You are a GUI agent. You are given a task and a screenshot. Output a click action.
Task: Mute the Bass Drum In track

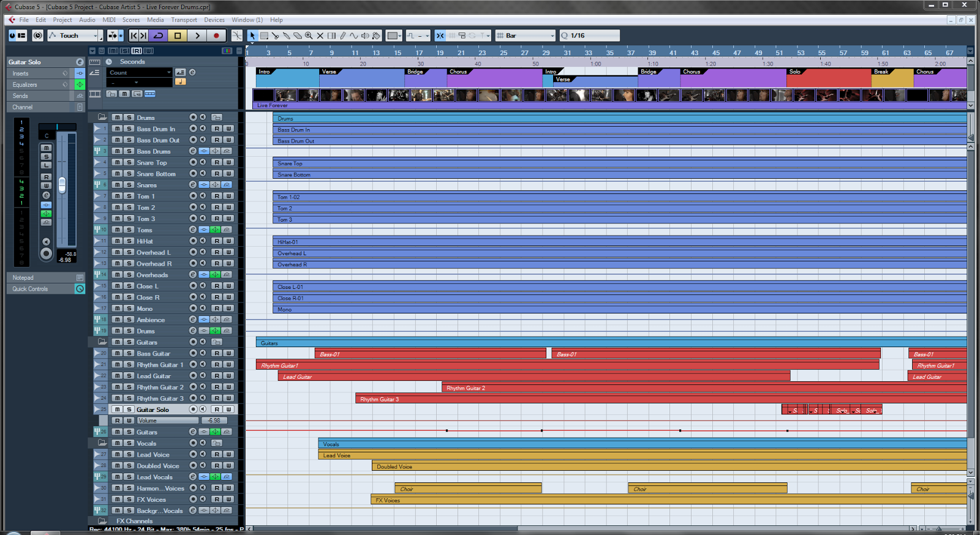[117, 129]
